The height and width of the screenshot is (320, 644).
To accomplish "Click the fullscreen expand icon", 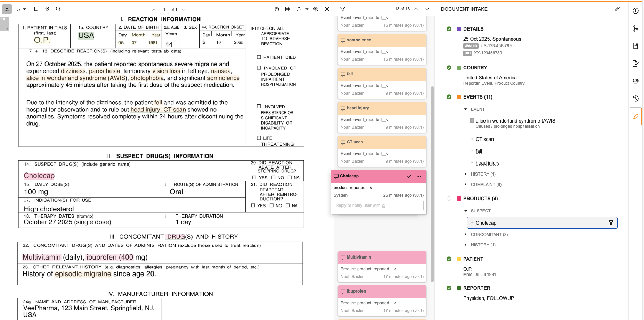I will click(327, 9).
